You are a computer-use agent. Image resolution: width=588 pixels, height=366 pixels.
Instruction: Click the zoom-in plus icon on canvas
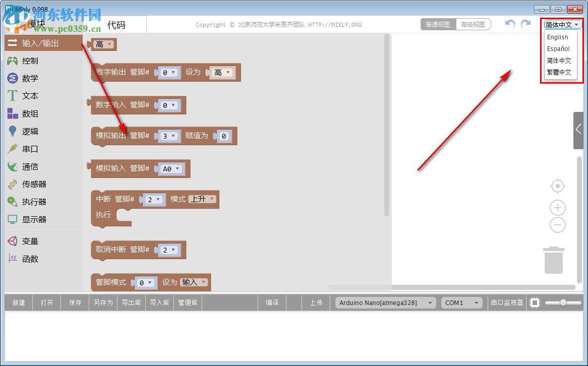[557, 207]
